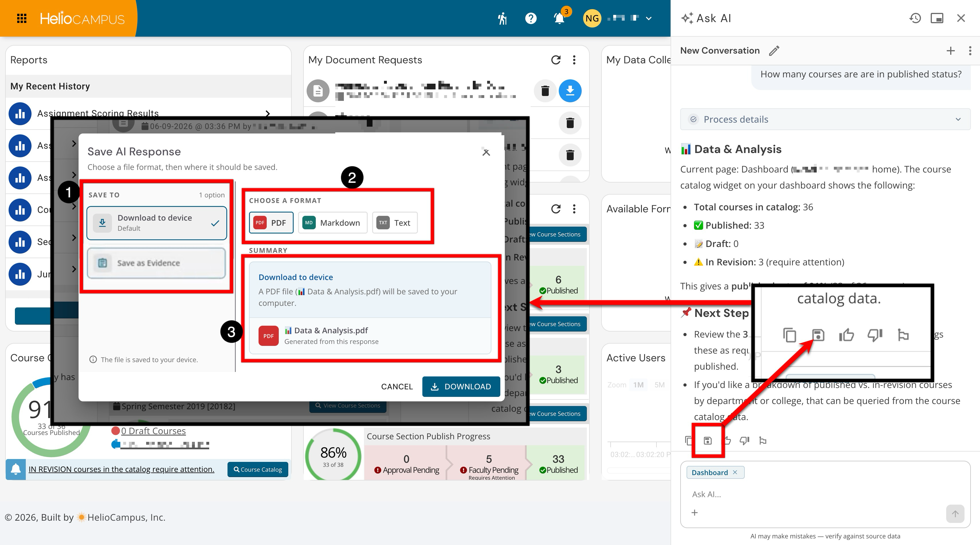Image resolution: width=980 pixels, height=545 pixels.
Task: Refresh the My Document Requests widget
Action: click(x=556, y=60)
